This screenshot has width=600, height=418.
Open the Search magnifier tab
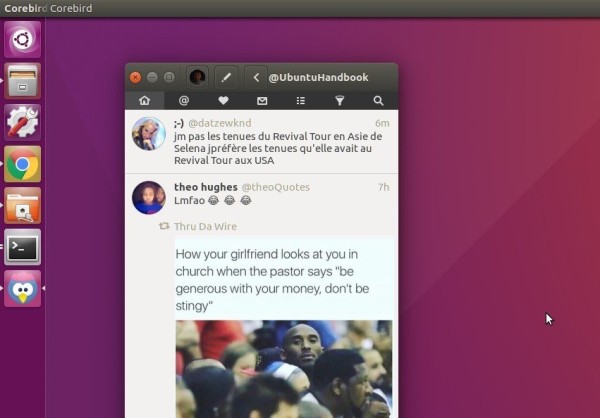coord(378,100)
